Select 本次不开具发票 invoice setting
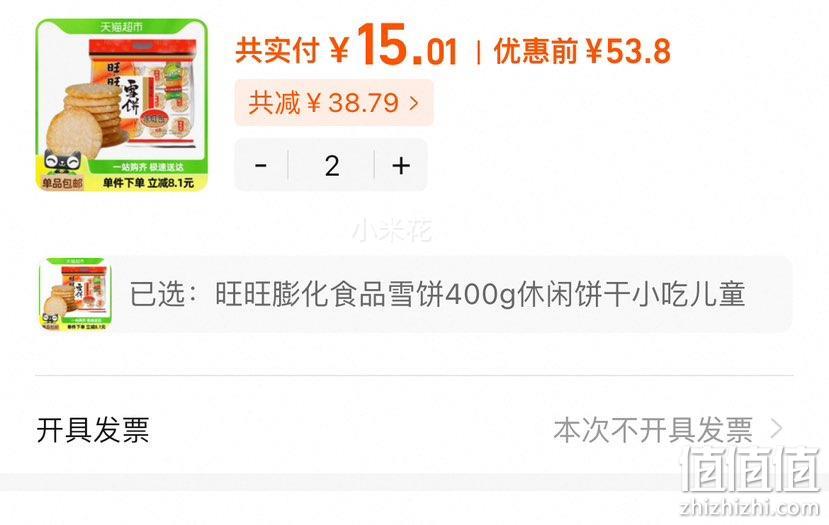This screenshot has height=525, width=829. (x=653, y=429)
